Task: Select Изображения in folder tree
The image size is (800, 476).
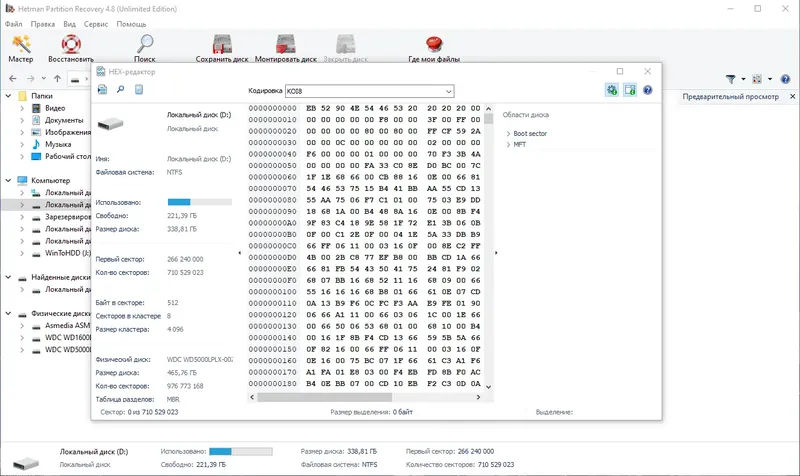Action: 68,132
